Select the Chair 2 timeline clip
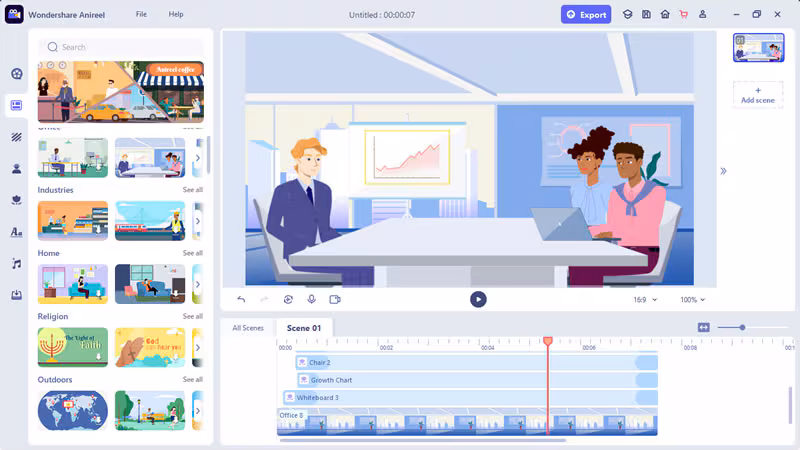Image resolution: width=800 pixels, height=450 pixels. click(476, 362)
